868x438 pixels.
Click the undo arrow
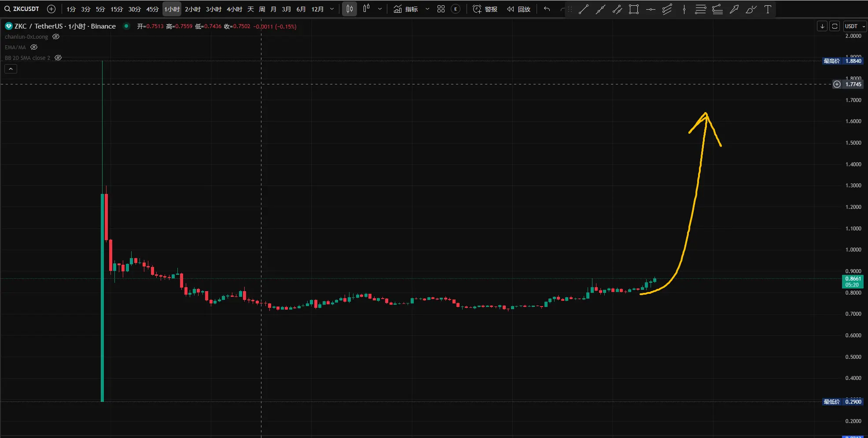click(x=547, y=9)
